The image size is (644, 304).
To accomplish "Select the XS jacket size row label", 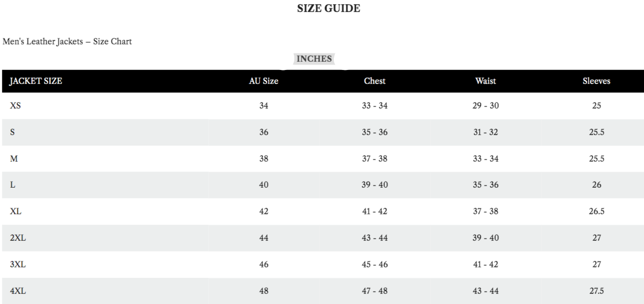I will tap(15, 106).
